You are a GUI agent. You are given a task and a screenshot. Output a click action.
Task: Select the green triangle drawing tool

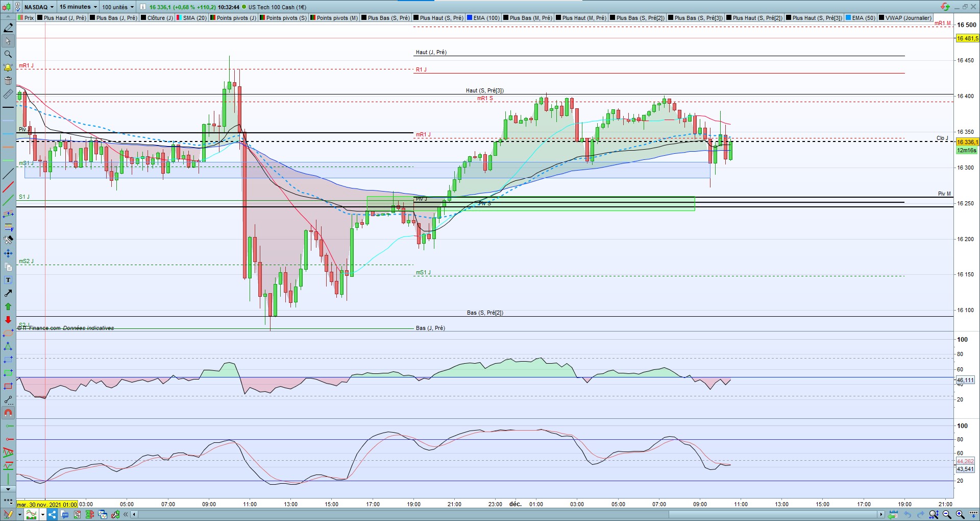(x=8, y=346)
